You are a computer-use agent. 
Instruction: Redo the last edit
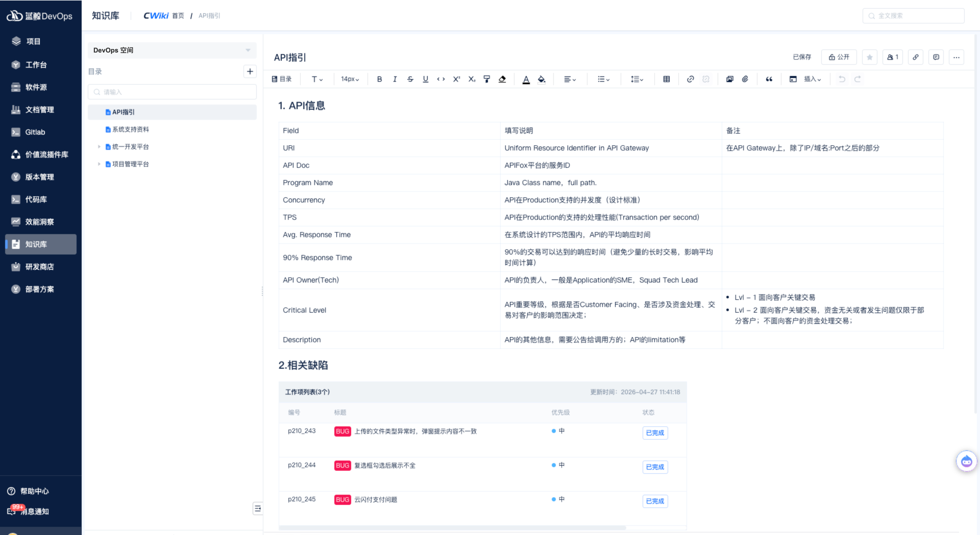(857, 79)
